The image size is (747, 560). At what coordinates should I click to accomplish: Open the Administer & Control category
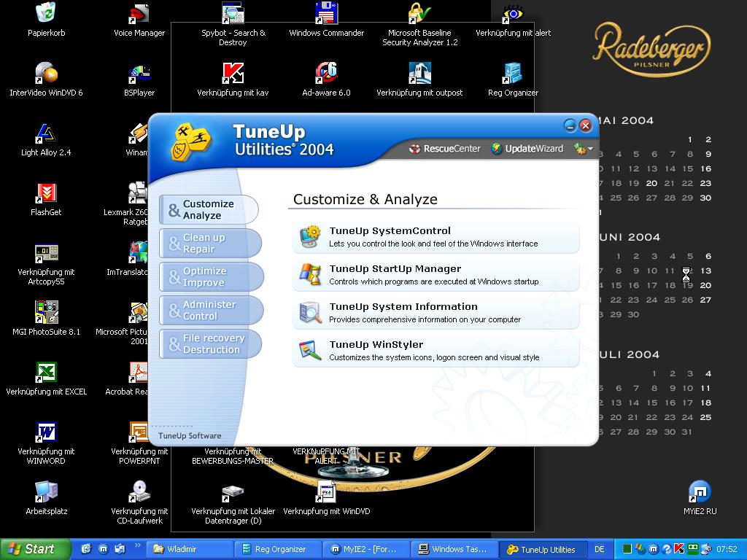211,310
